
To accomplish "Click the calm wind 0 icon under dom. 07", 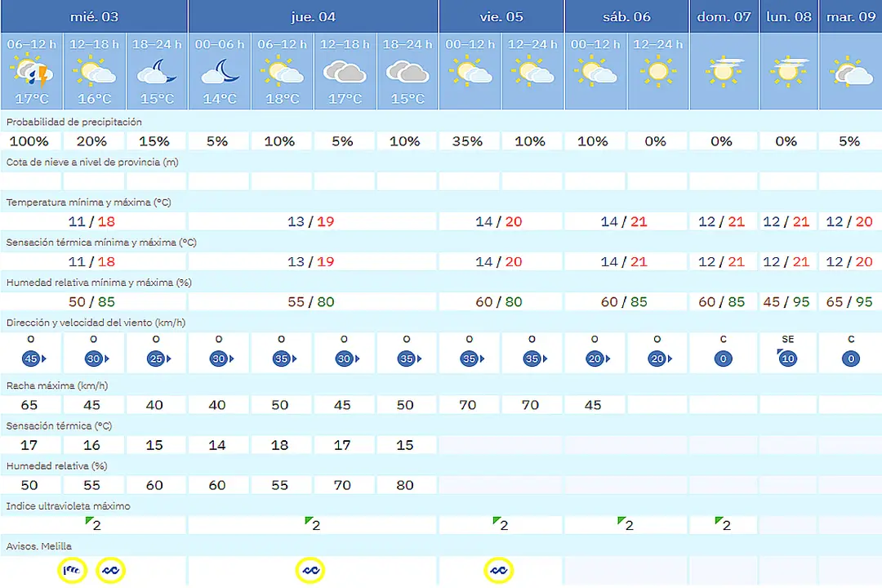I will click(x=724, y=359).
